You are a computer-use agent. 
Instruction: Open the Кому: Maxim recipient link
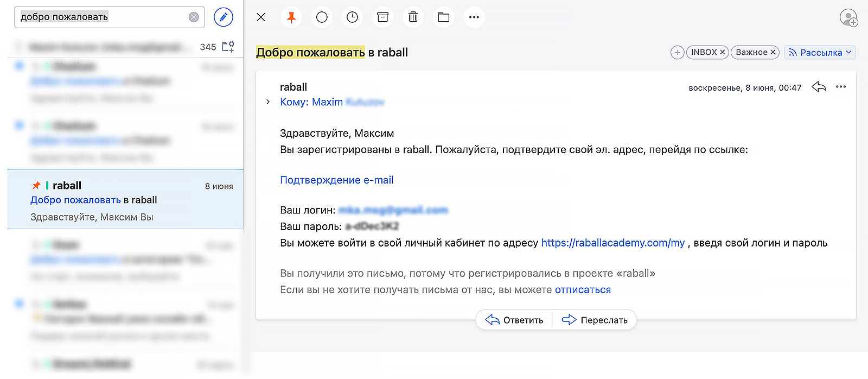[x=332, y=102]
